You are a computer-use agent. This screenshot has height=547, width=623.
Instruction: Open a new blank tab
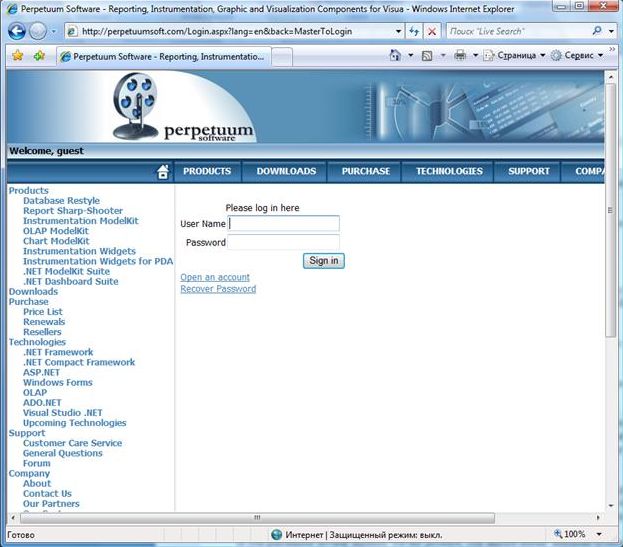(x=282, y=57)
